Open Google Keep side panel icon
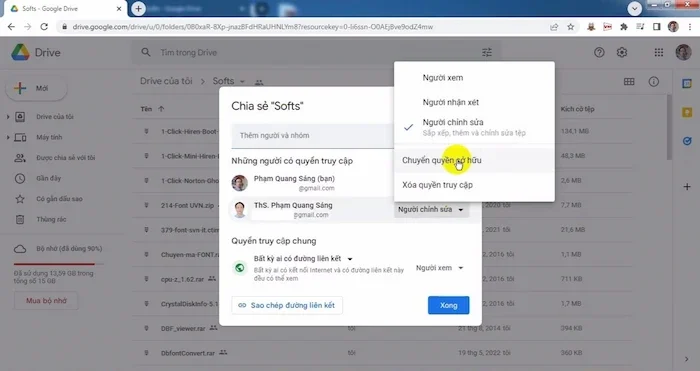Screen dimensions: 700x371 (x=687, y=113)
